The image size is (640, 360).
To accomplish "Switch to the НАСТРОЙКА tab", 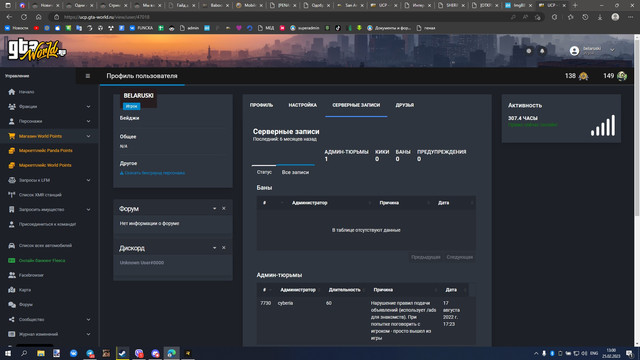I will [x=302, y=105].
